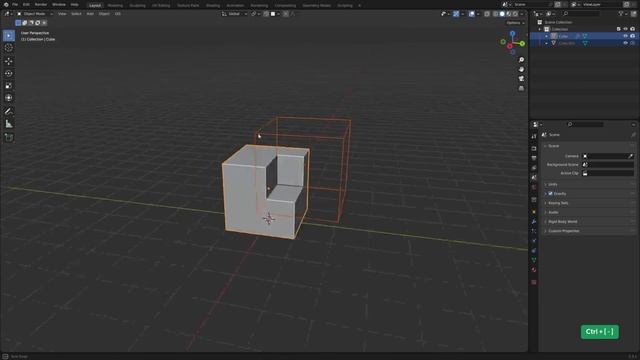This screenshot has height=360, width=640.
Task: Click the viewport View menu
Action: 62,14
